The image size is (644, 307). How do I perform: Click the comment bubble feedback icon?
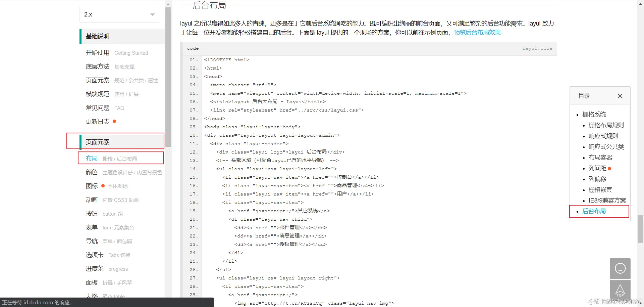(620, 268)
